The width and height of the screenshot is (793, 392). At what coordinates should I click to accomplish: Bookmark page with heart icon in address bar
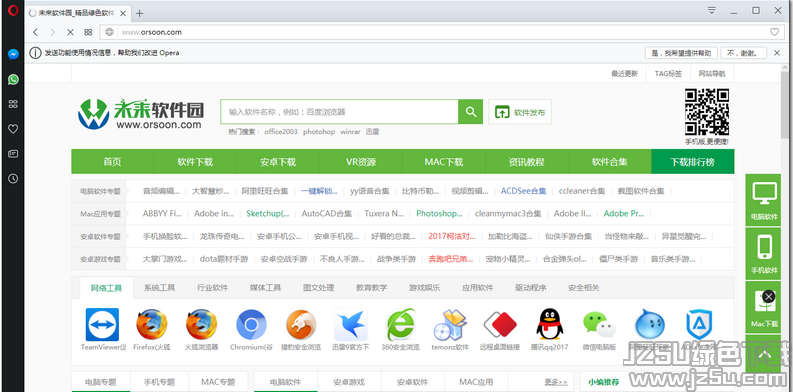tap(774, 32)
